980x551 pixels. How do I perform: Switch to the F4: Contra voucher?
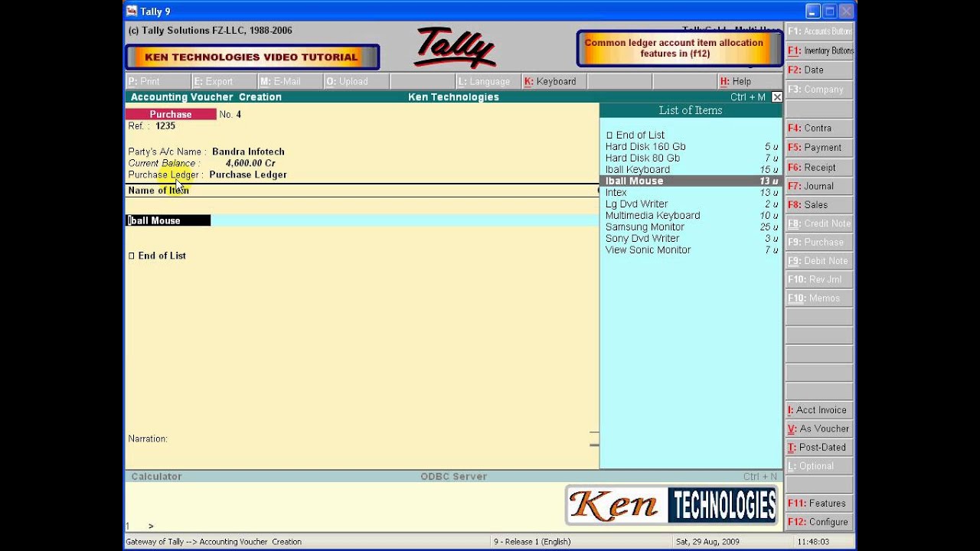819,128
